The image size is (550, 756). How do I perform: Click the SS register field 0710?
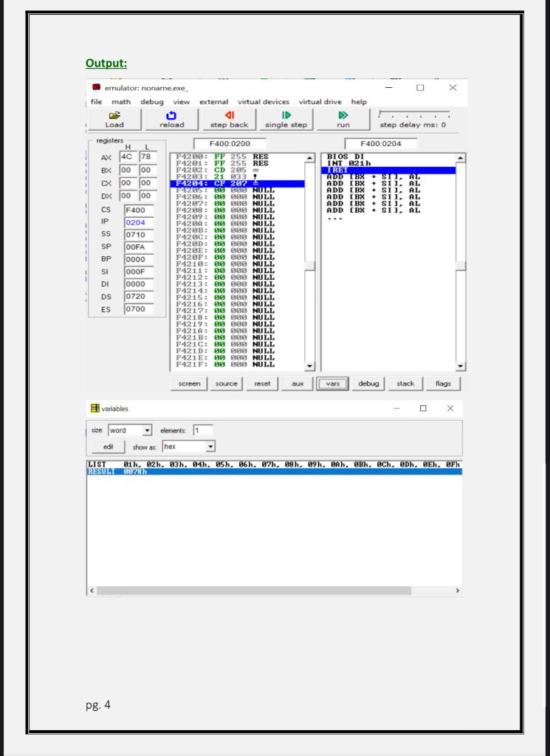pos(139,235)
